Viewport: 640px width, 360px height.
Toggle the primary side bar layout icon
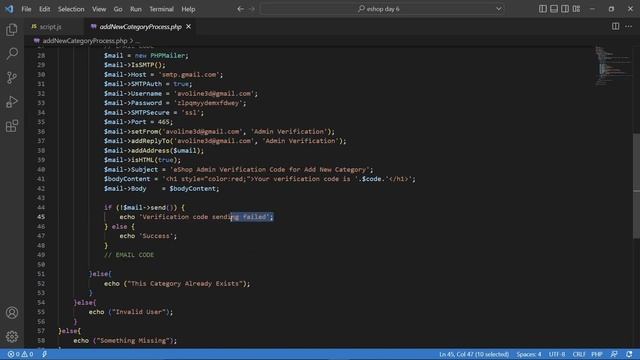tap(542, 9)
